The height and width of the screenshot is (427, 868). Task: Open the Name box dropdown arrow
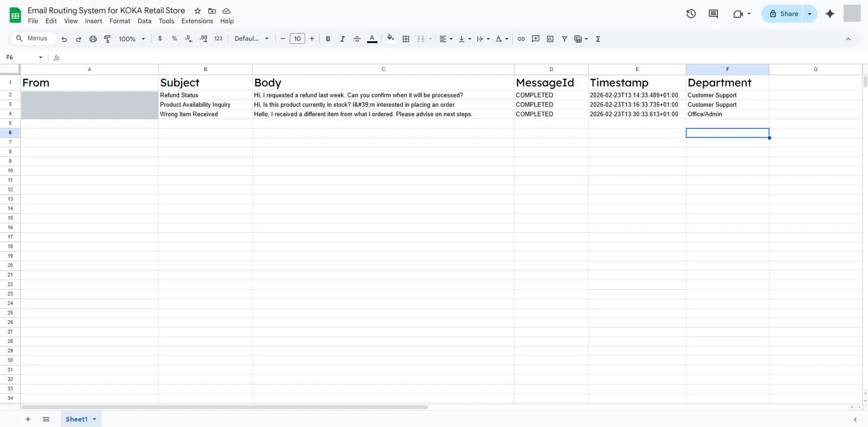click(x=41, y=57)
